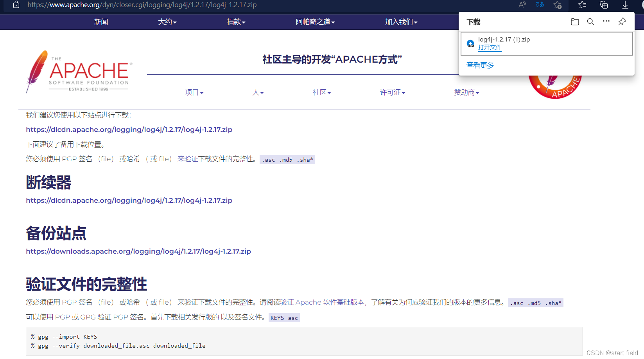Image resolution: width=644 pixels, height=359 pixels.
Task: Click the Add to Favorites star icon
Action: [x=558, y=5]
